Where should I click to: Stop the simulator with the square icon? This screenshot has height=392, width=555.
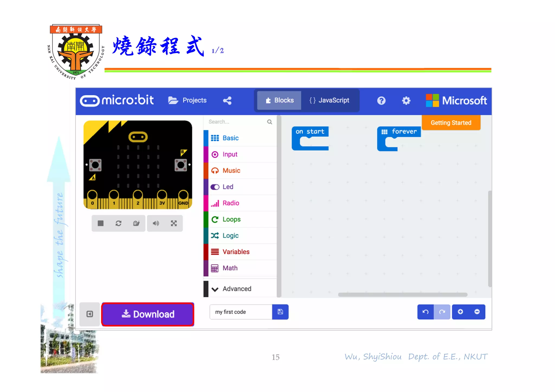(x=101, y=223)
